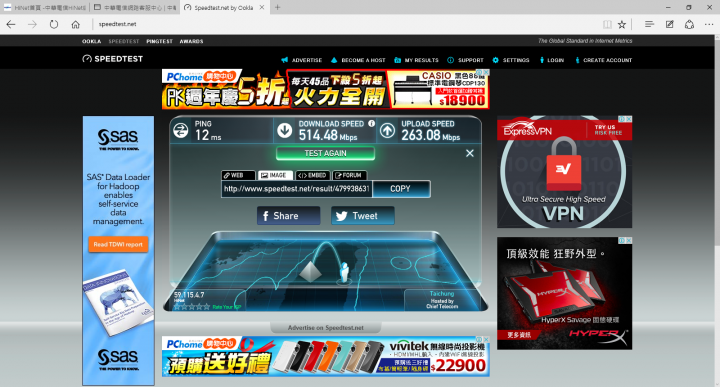720x387 pixels.
Task: Select the FORUM share tab
Action: (x=349, y=175)
